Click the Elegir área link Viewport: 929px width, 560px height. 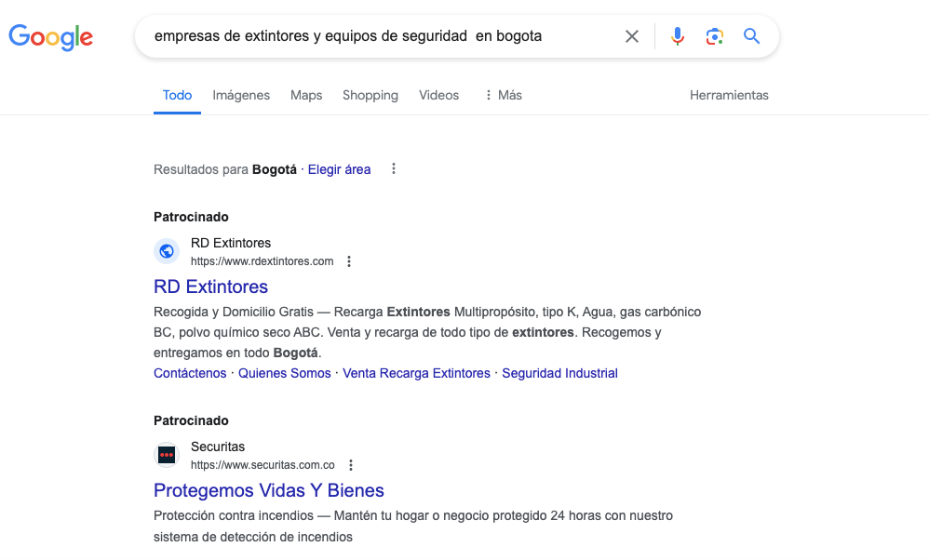point(339,169)
